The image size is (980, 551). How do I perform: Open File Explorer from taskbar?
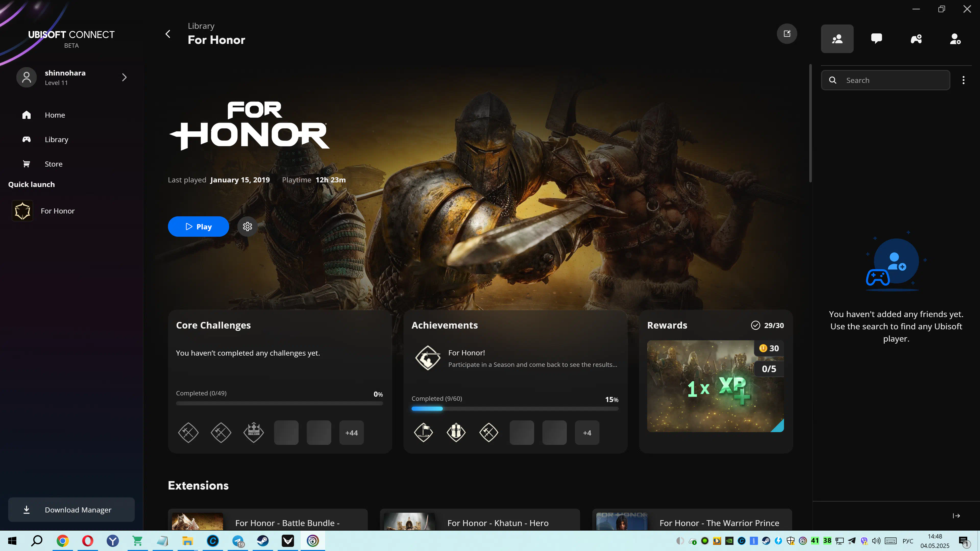click(x=188, y=541)
